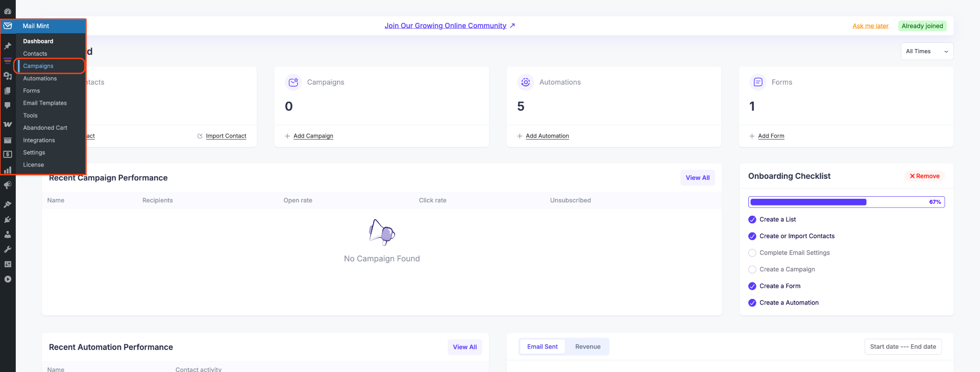This screenshot has width=980, height=372.
Task: Open Abandoned Cart in the submenu
Action: pyautogui.click(x=45, y=128)
